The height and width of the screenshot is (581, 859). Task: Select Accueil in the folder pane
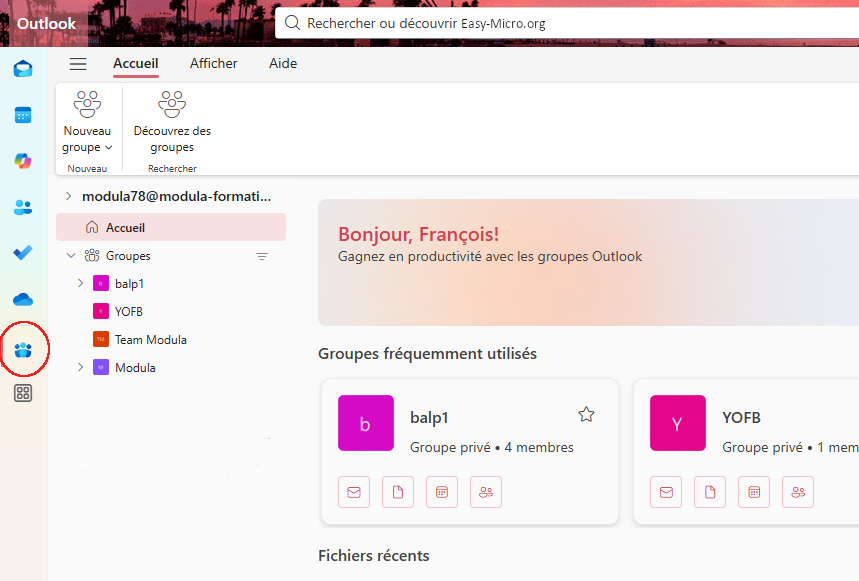pyautogui.click(x=171, y=227)
